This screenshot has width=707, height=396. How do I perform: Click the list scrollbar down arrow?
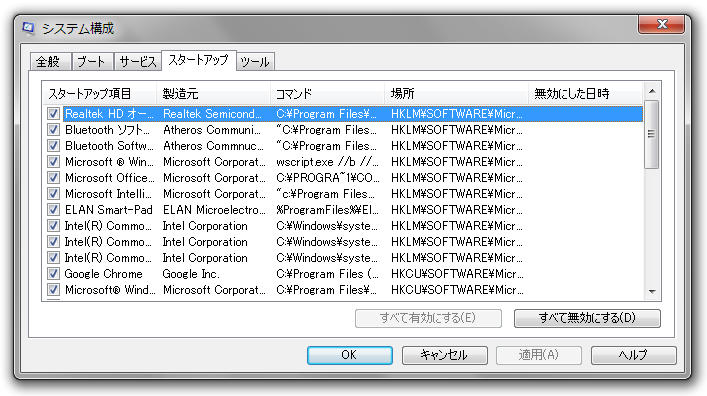click(x=652, y=291)
